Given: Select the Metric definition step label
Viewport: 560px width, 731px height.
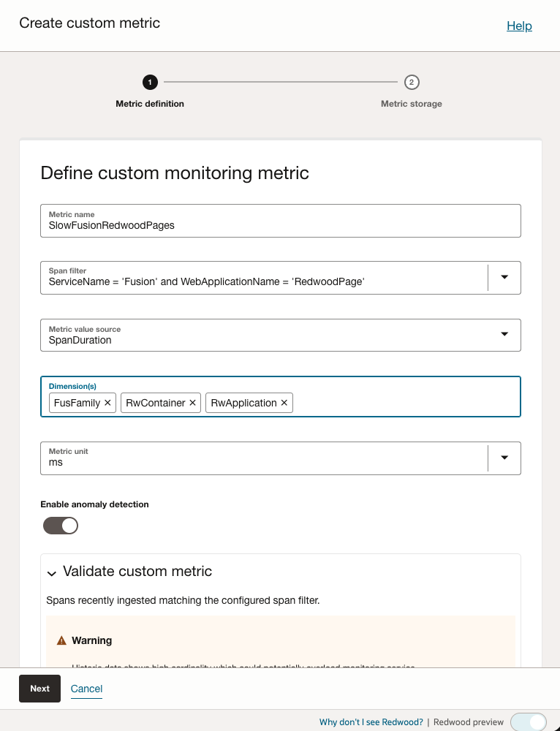Looking at the screenshot, I should 150,104.
